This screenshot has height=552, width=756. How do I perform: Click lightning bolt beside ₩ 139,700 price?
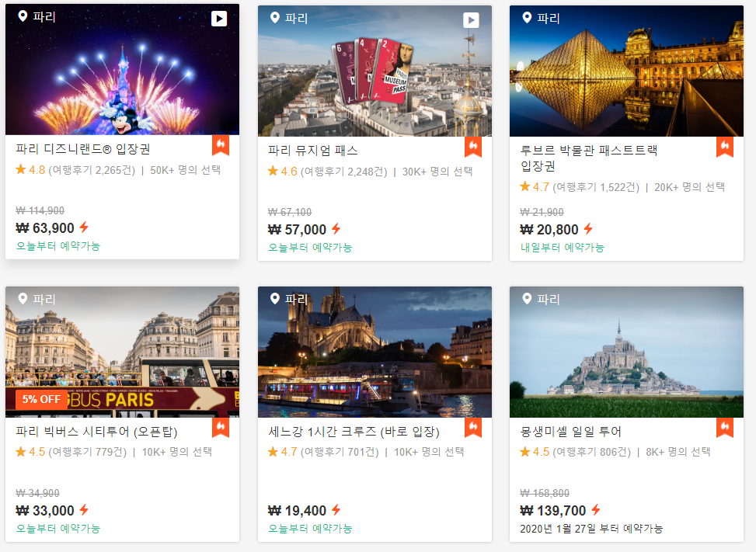(596, 509)
